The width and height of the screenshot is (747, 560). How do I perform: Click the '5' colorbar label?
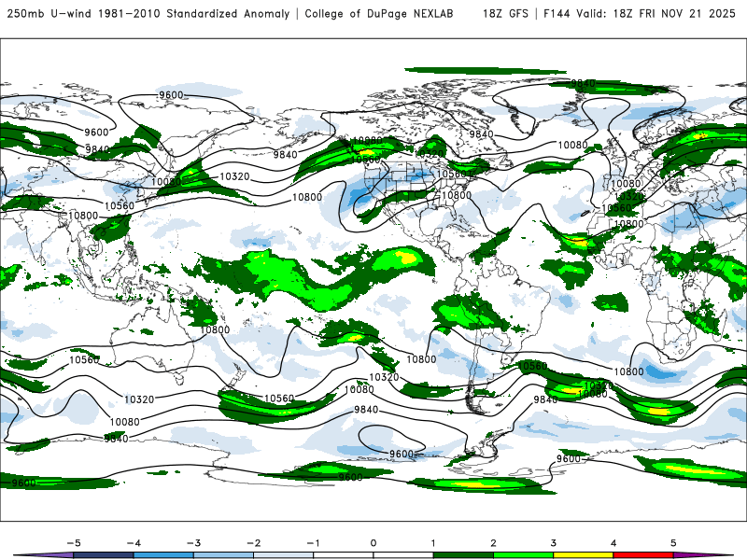[x=673, y=543]
